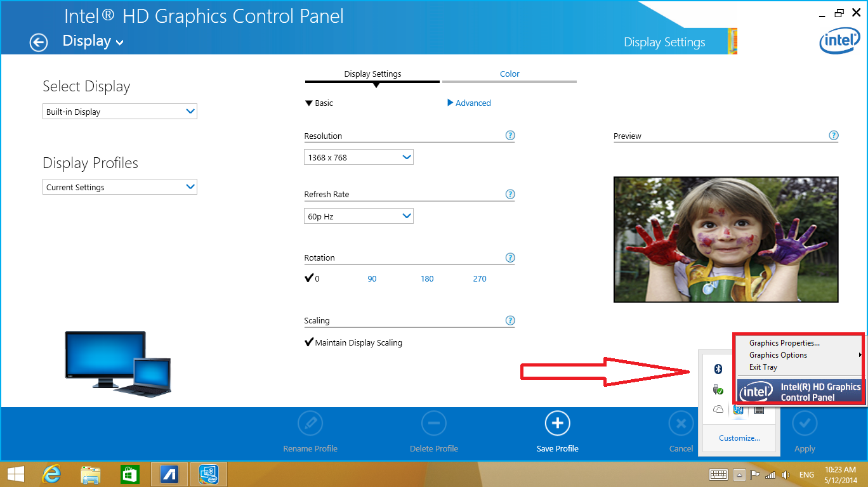This screenshot has width=868, height=487.
Task: Set rotation to 180 degrees
Action: tap(427, 278)
